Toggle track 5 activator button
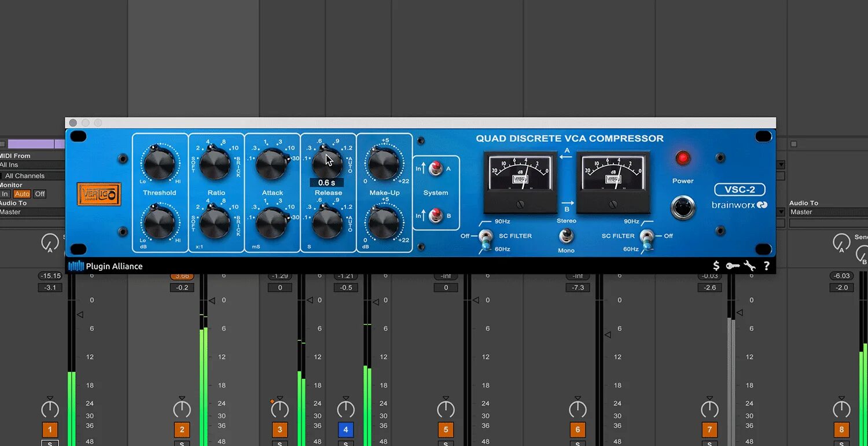This screenshot has width=868, height=446. coord(446,430)
